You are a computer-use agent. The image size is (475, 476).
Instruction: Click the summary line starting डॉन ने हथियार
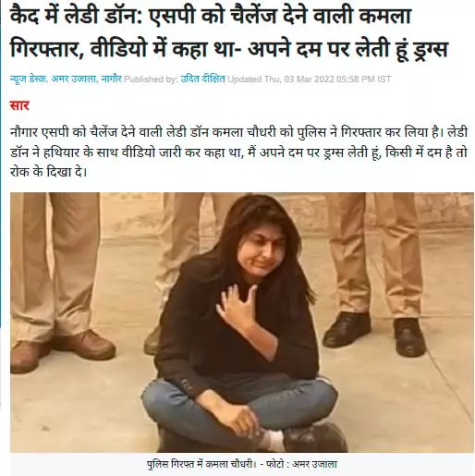click(238, 153)
